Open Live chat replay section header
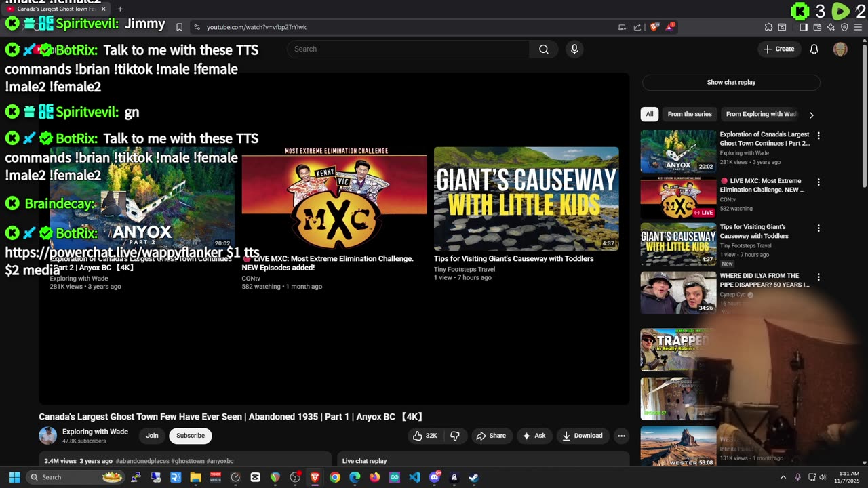Viewport: 868px width, 488px height. [x=365, y=461]
